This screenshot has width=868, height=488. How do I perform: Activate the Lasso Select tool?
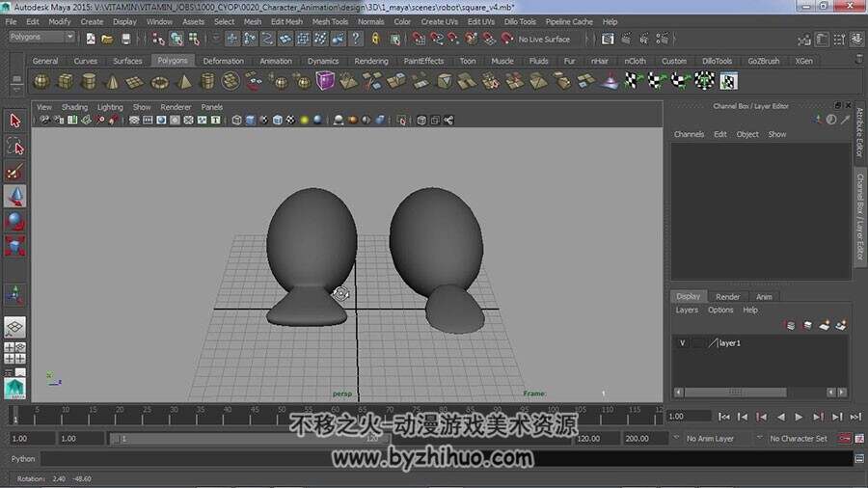pos(14,146)
